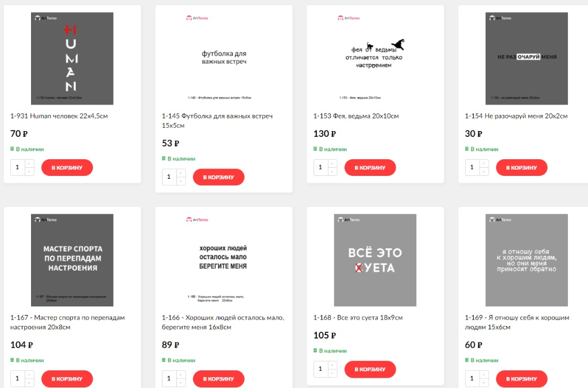Open the Фея, ведьма product image
Screen dimensions: 588x388
pyautogui.click(x=375, y=59)
